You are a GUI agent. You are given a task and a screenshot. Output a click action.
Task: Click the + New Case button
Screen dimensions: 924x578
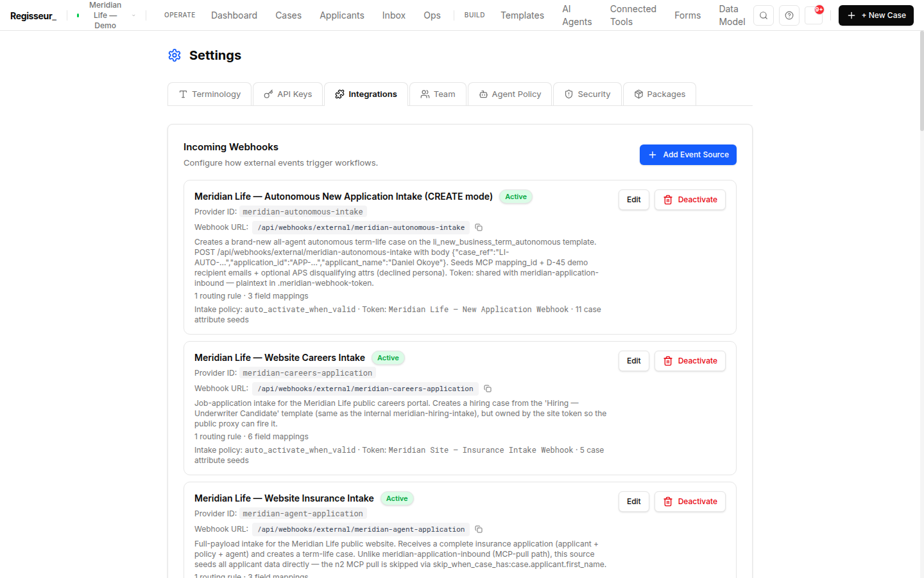click(876, 15)
